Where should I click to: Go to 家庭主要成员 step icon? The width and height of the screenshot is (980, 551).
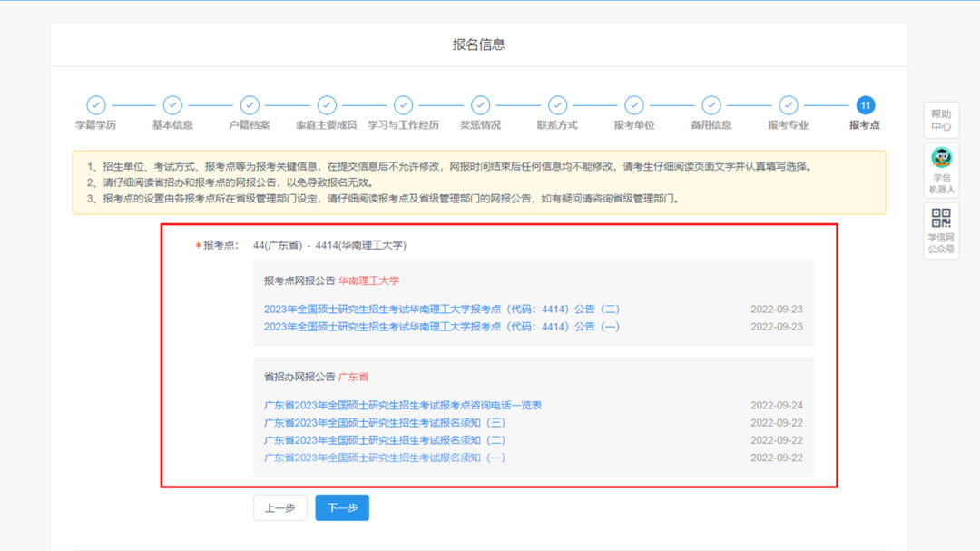point(327,105)
